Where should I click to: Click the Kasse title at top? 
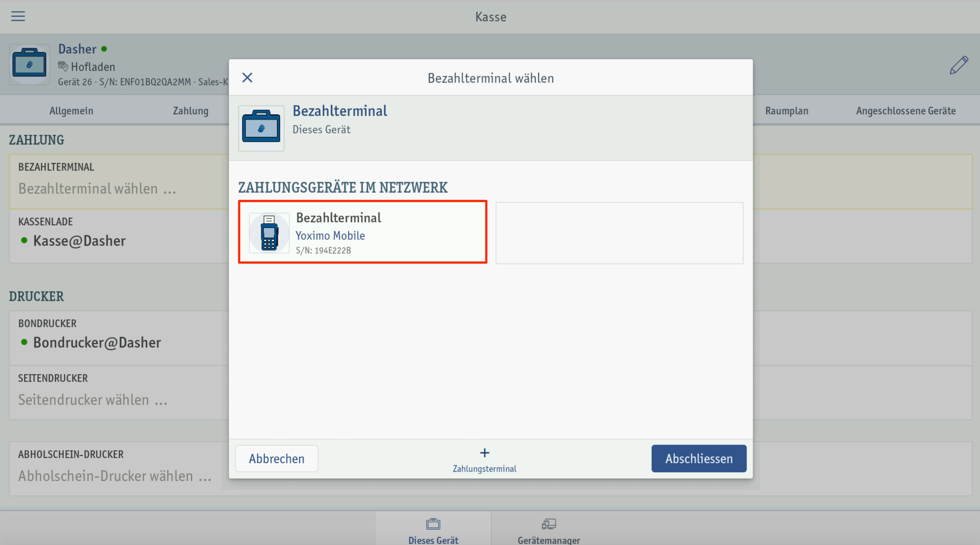[x=491, y=17]
